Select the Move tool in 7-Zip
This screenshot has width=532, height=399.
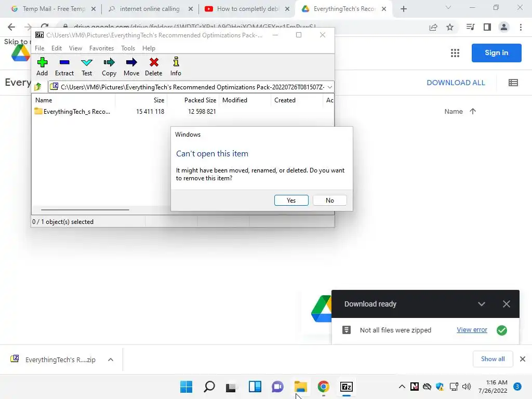131,67
